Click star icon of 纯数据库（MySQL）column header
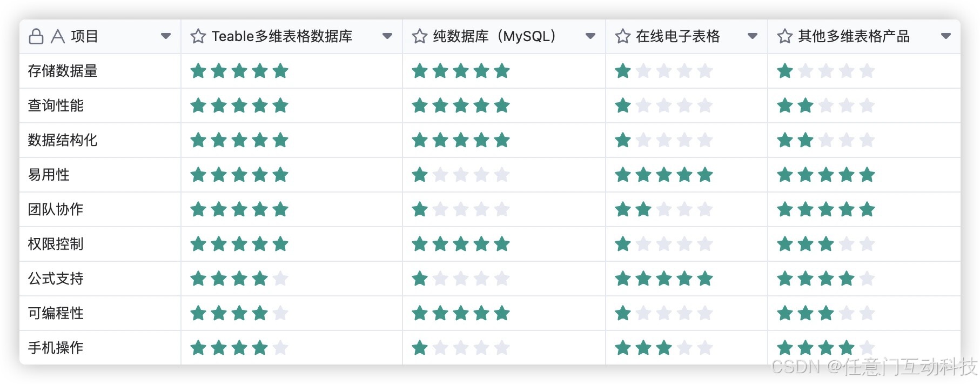 point(420,36)
